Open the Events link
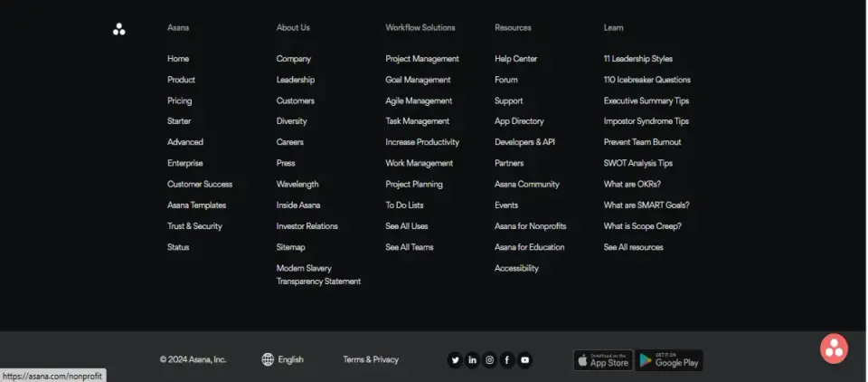Screen dimensions: 868x382 [506, 205]
